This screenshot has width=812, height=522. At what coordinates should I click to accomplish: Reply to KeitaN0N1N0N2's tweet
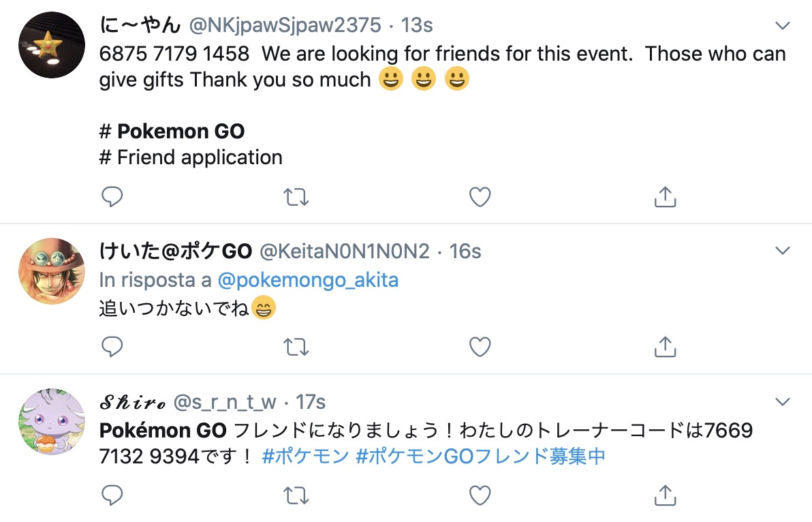112,346
